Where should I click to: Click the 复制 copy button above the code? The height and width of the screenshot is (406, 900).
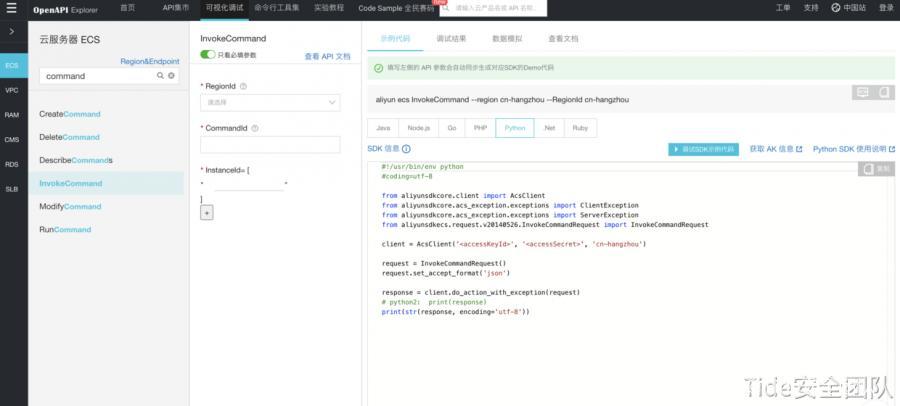[x=876, y=169]
